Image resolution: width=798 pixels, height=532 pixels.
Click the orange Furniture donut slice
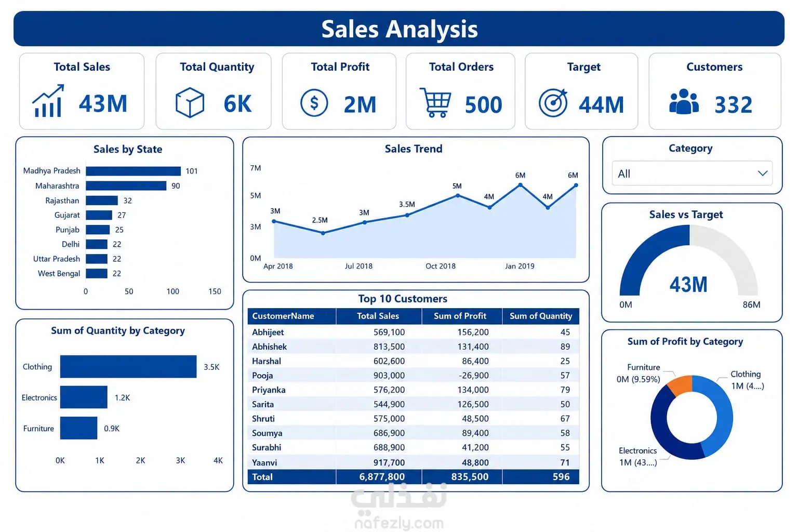click(680, 385)
